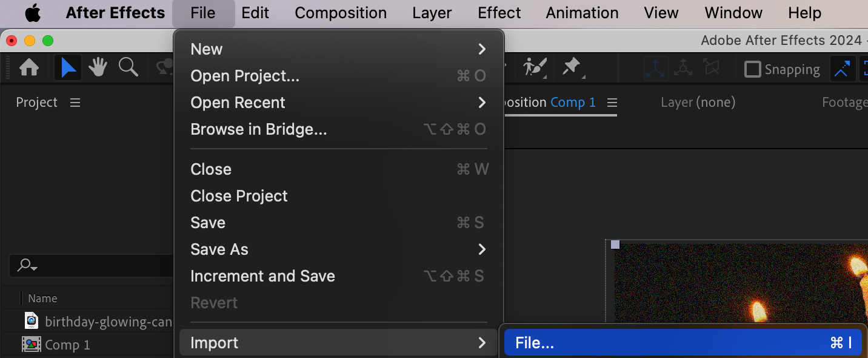This screenshot has height=358, width=868.
Task: Click the Home icon in the toolbar
Action: pos(29,68)
